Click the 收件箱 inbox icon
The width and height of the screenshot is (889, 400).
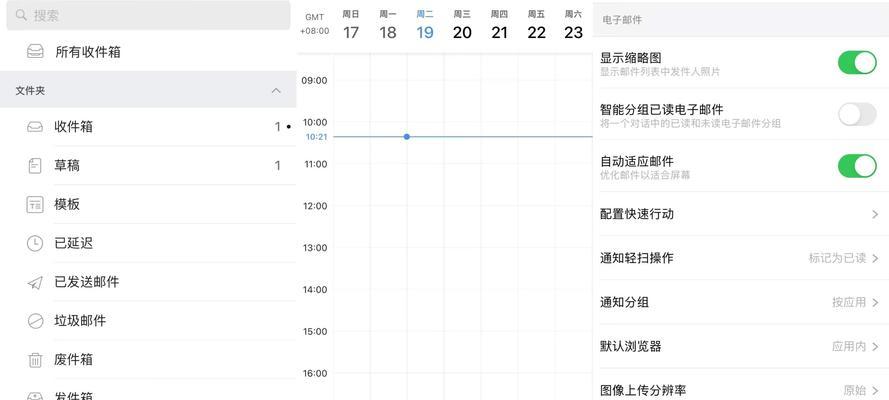[x=35, y=127]
